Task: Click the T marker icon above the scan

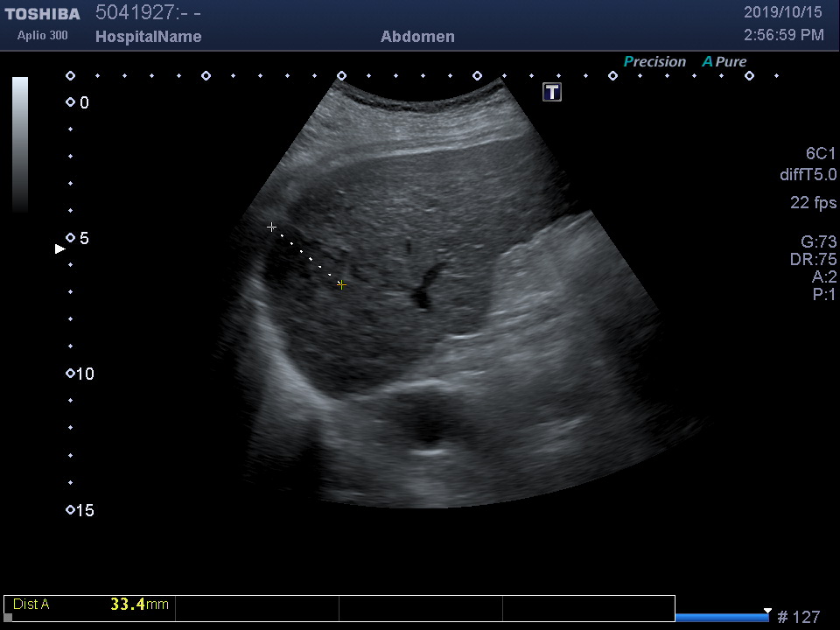Action: pyautogui.click(x=552, y=92)
